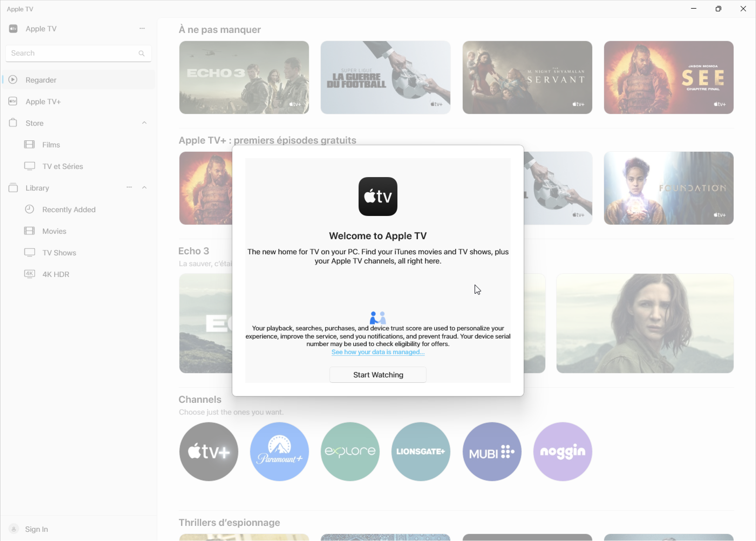Click the Store bag icon

[x=13, y=123]
